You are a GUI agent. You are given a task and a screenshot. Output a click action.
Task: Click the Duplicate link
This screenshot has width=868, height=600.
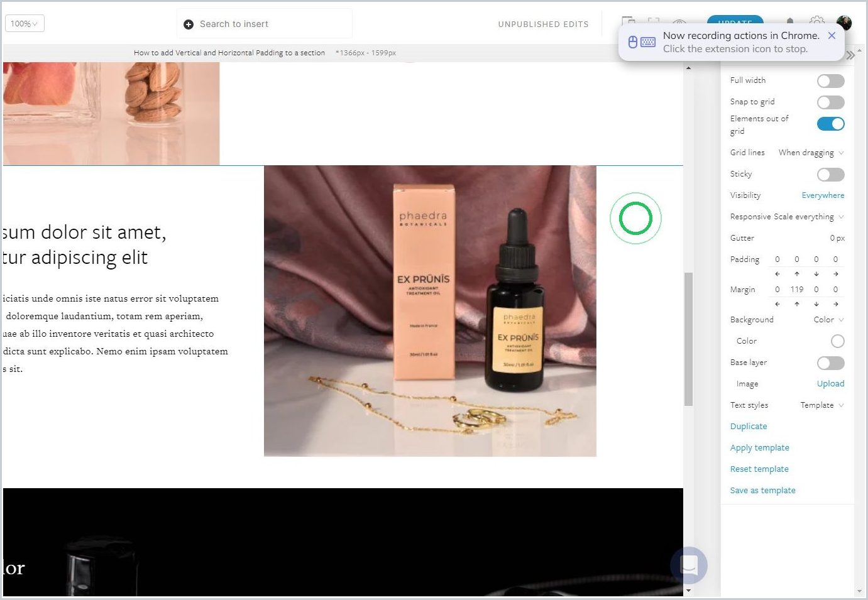pyautogui.click(x=749, y=427)
